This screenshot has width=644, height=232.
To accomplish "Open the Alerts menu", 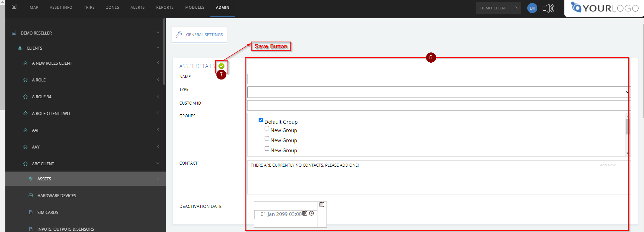I will pos(138,7).
